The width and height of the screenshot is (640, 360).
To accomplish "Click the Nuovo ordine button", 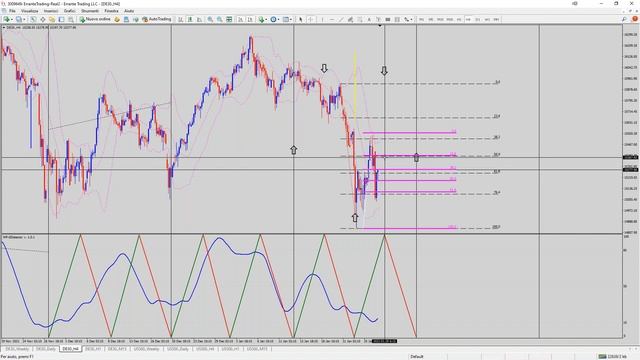I will point(95,19).
